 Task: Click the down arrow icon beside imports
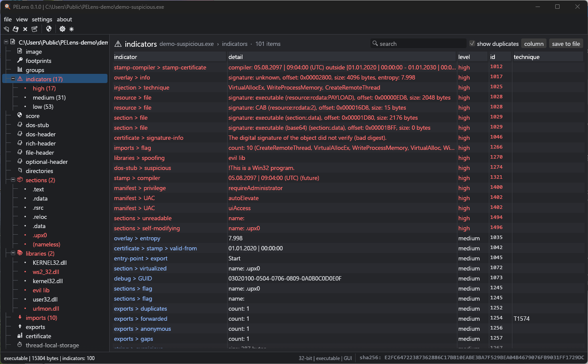click(x=20, y=317)
